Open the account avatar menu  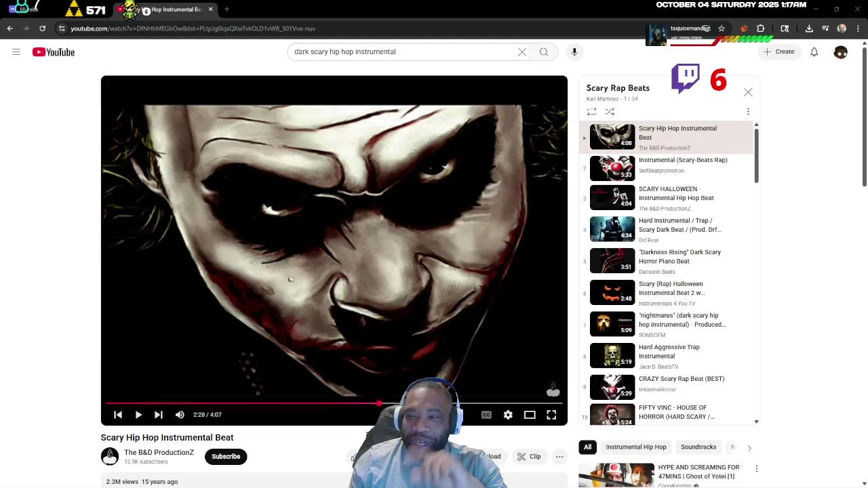click(841, 52)
